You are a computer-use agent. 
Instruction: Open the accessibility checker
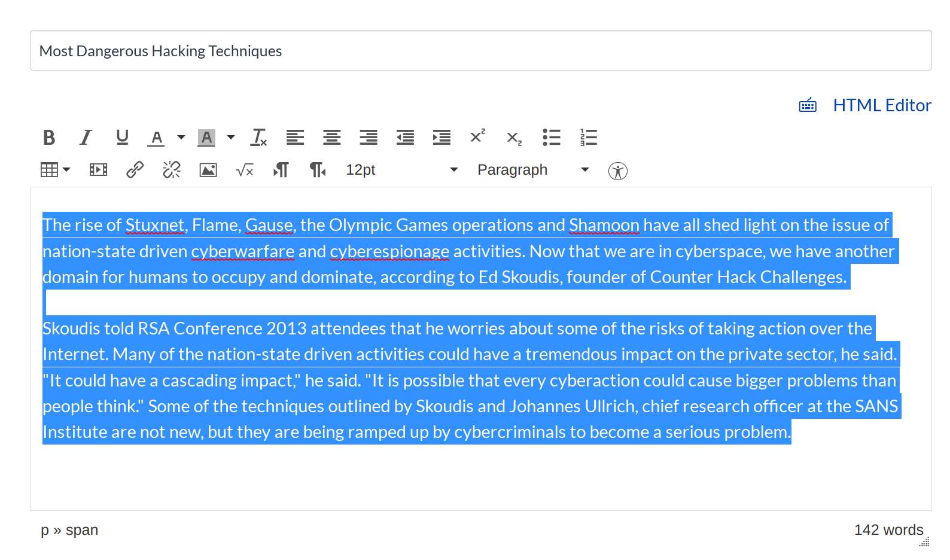(617, 171)
